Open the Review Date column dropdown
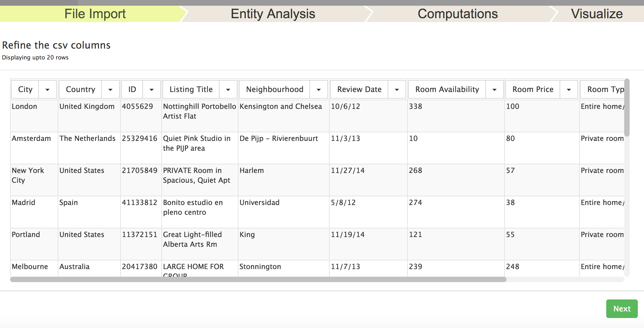Viewport: 644px width, 328px height. (x=397, y=89)
